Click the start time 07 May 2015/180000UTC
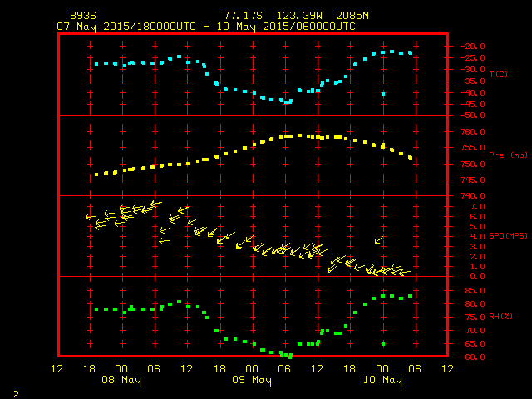532x399 pixels. coord(126,27)
